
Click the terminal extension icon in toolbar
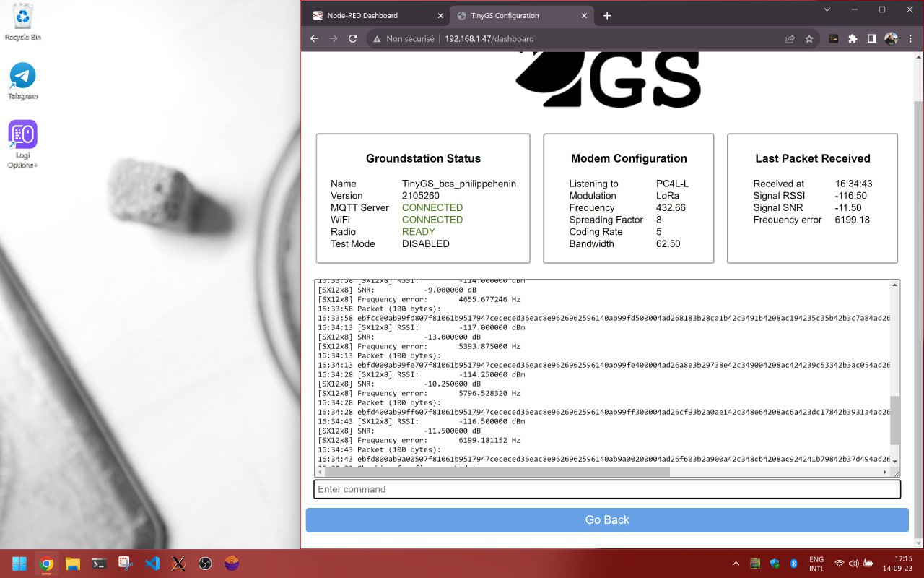point(834,39)
